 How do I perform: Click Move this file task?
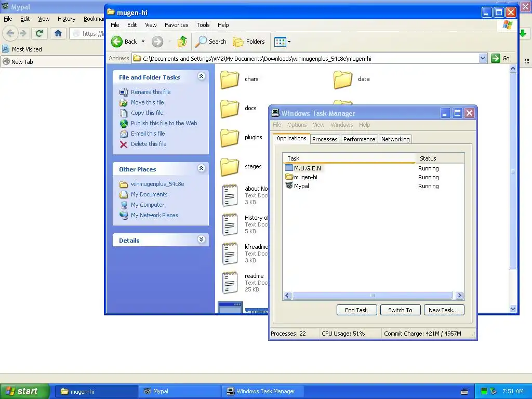point(147,102)
